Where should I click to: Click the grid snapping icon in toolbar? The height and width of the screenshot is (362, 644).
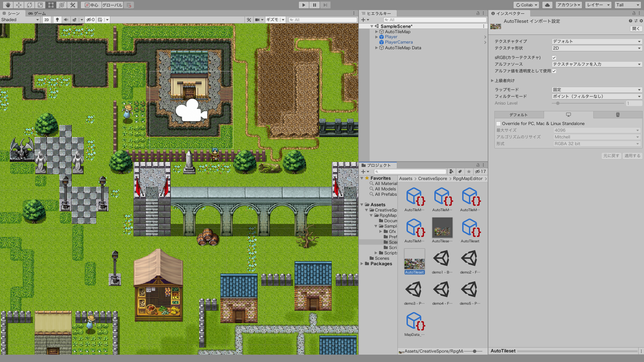129,5
